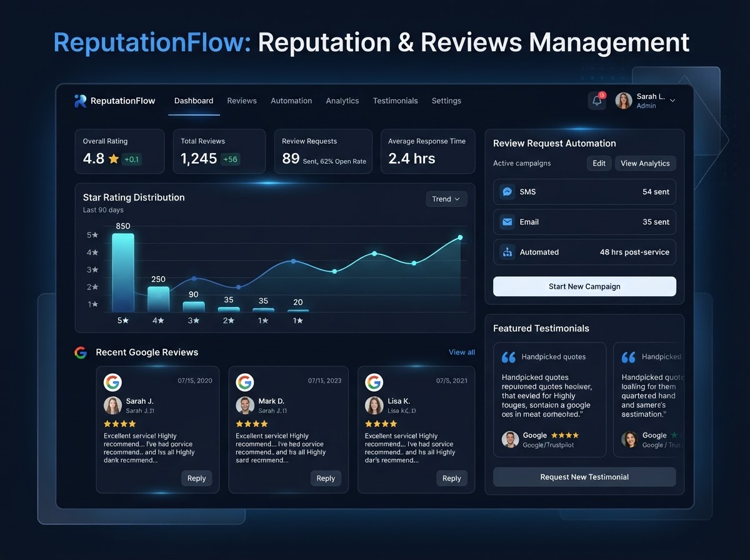Viewport: 750px width, 560px height.
Task: Click the Email 35 sent campaign row
Action: coord(584,222)
